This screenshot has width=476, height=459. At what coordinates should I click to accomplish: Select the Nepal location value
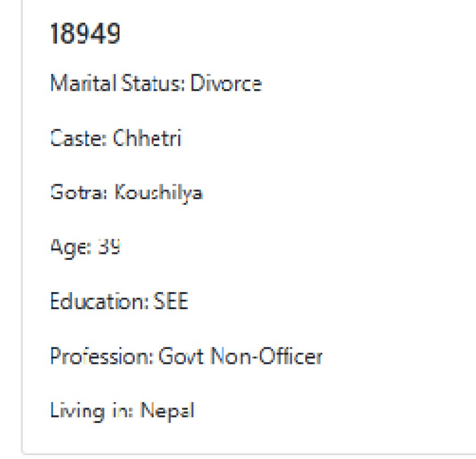coord(167,411)
